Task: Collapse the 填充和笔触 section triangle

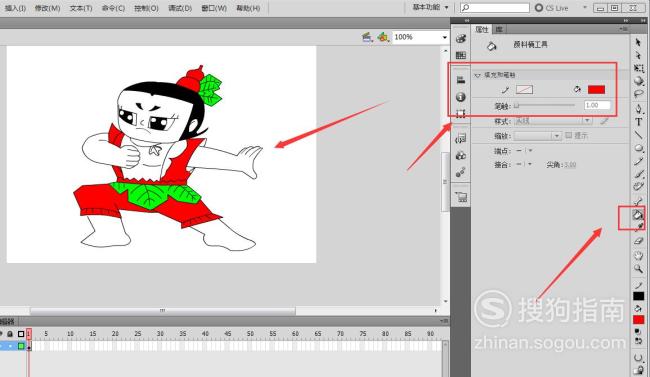Action: tap(477, 75)
